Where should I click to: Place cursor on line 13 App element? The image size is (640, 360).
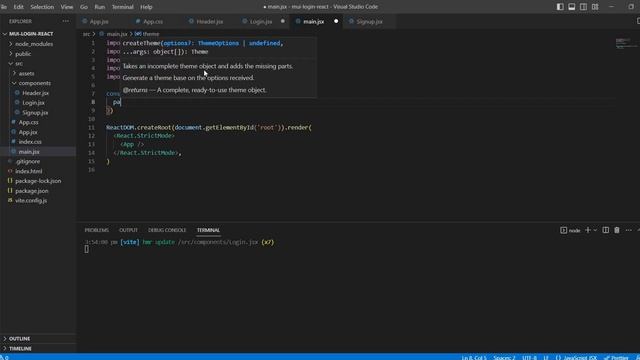click(x=132, y=144)
